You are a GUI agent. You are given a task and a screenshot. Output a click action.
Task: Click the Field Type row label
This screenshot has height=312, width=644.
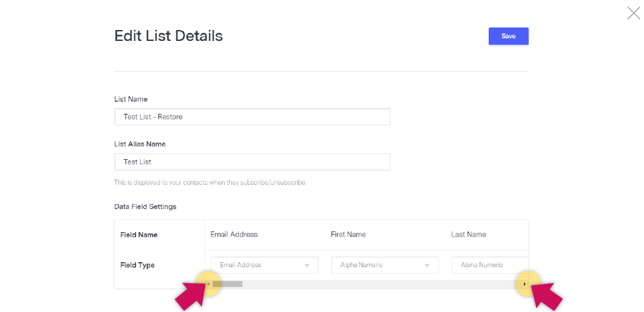pyautogui.click(x=137, y=265)
